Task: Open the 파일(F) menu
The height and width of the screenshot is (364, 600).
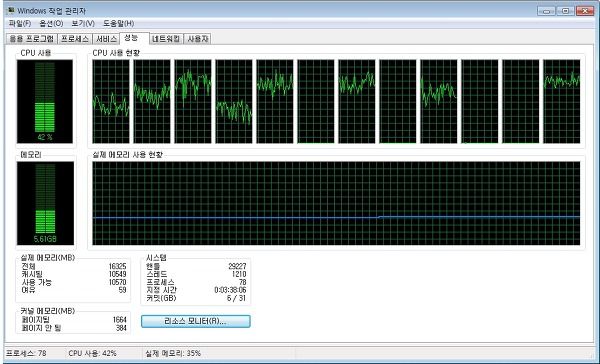Action: [x=20, y=24]
